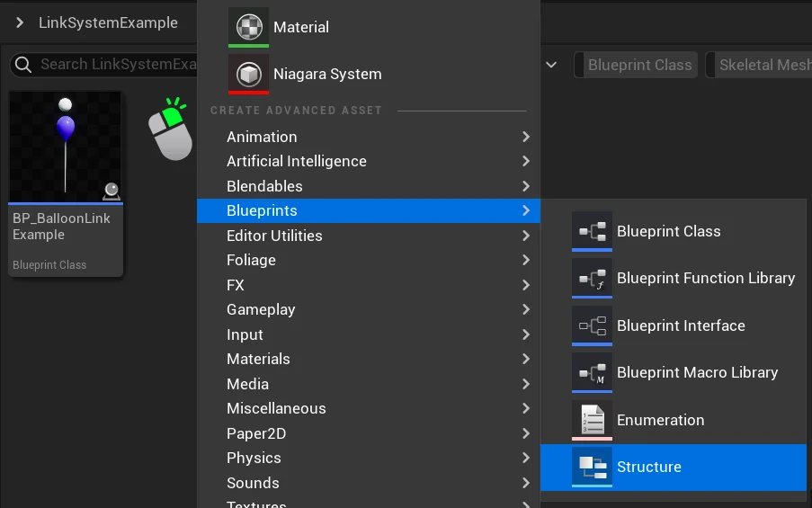812x508 pixels.
Task: Open the Materials menu entry
Action: tap(258, 359)
